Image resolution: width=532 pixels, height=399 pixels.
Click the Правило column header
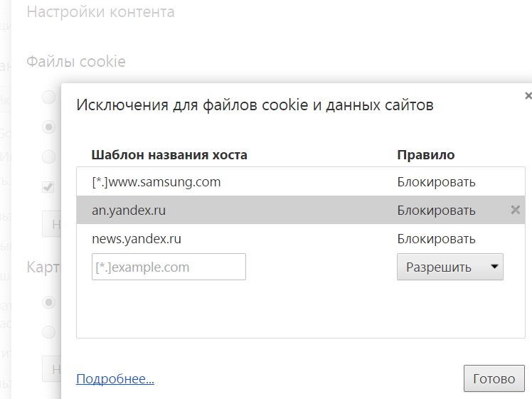425,155
